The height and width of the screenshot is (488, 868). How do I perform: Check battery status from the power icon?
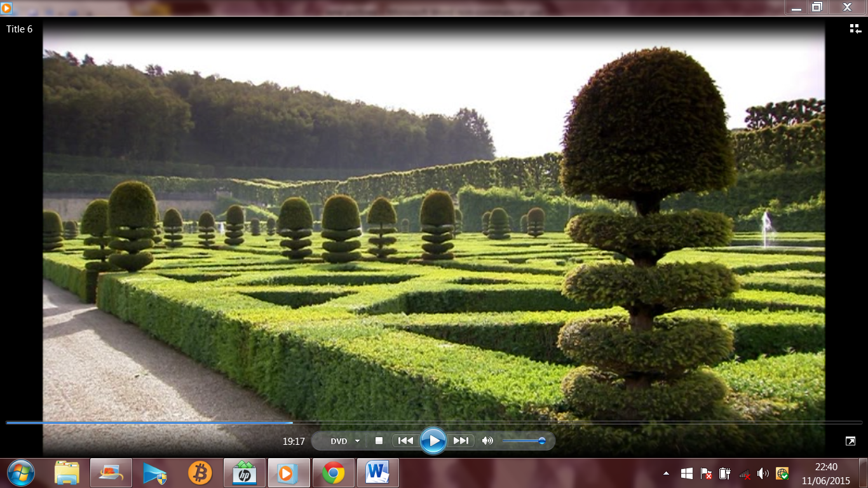pos(724,473)
